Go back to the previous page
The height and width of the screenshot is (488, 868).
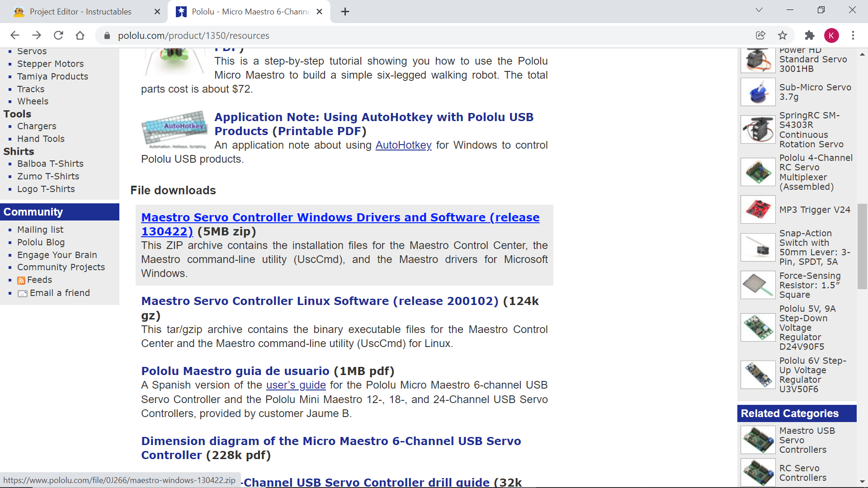(x=15, y=35)
